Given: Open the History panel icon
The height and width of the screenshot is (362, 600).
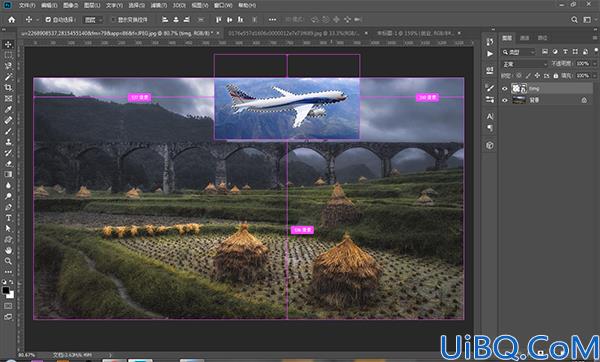Looking at the screenshot, I should (x=490, y=41).
